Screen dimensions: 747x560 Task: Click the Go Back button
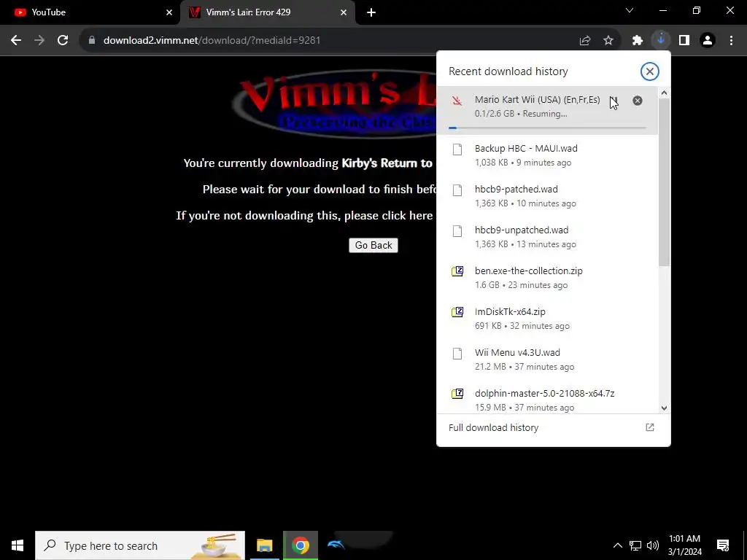[373, 245]
